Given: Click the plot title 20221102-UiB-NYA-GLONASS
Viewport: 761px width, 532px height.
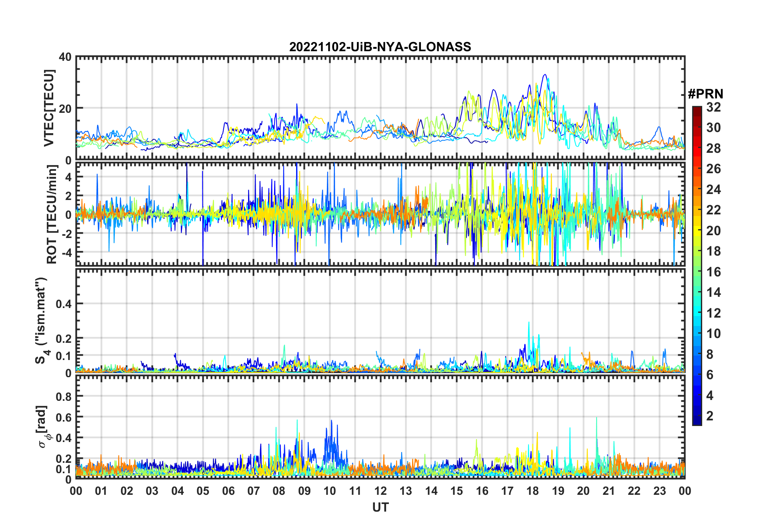Looking at the screenshot, I should point(380,47).
